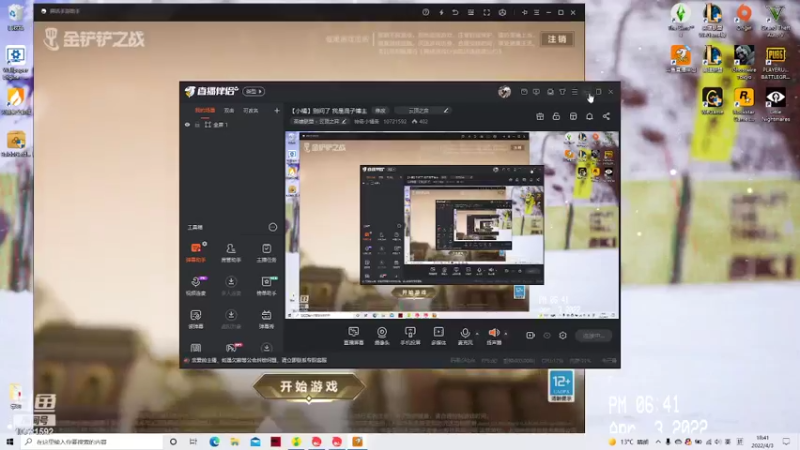Open the main menu hamburger in the streaming app
The image size is (800, 450).
click(575, 92)
